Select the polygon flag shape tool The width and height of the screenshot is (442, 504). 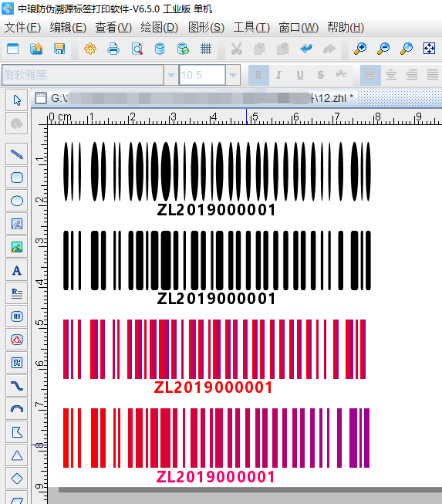click(x=17, y=432)
